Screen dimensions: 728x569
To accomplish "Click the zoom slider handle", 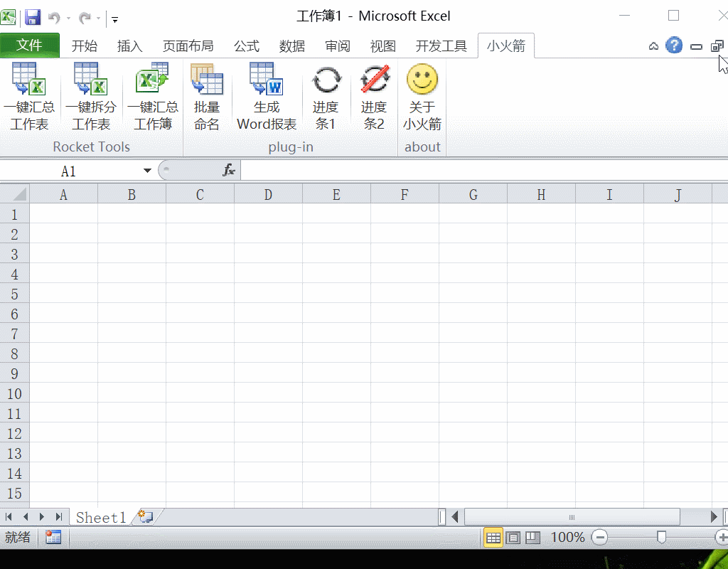I will pos(662,538).
